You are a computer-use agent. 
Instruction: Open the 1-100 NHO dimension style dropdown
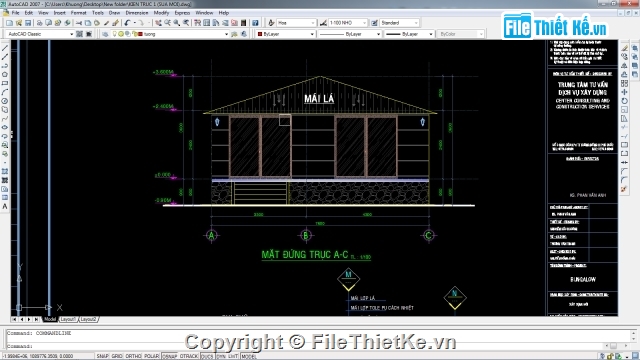pos(348,23)
